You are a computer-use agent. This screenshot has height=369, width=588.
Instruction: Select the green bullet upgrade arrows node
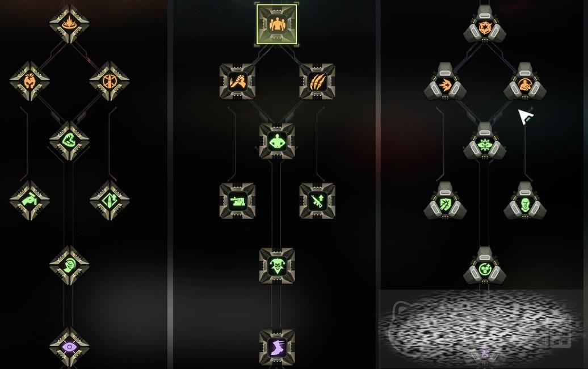110,201
